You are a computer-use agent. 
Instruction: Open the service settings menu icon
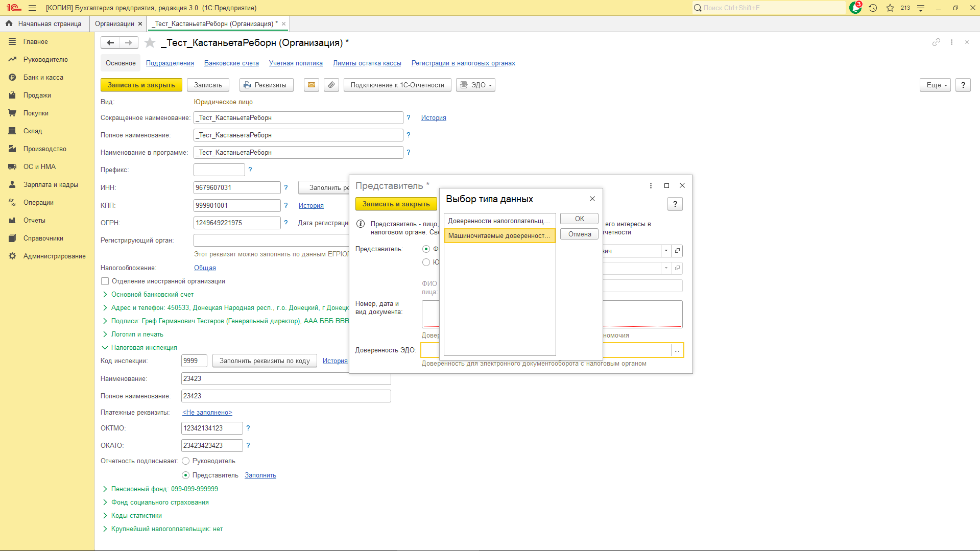pos(921,8)
